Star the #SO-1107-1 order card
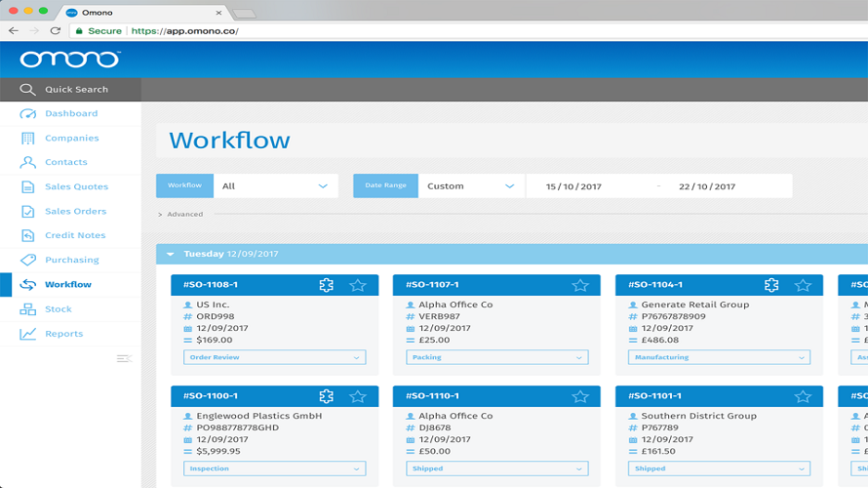 [580, 285]
